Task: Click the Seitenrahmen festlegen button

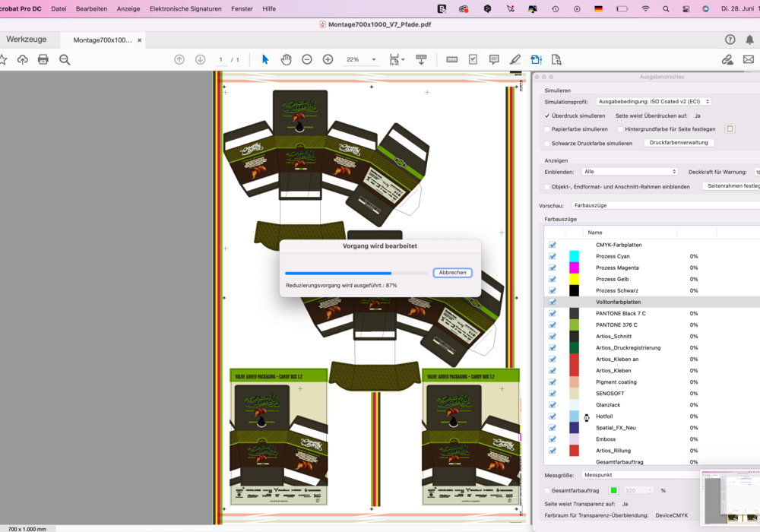Action: [731, 186]
